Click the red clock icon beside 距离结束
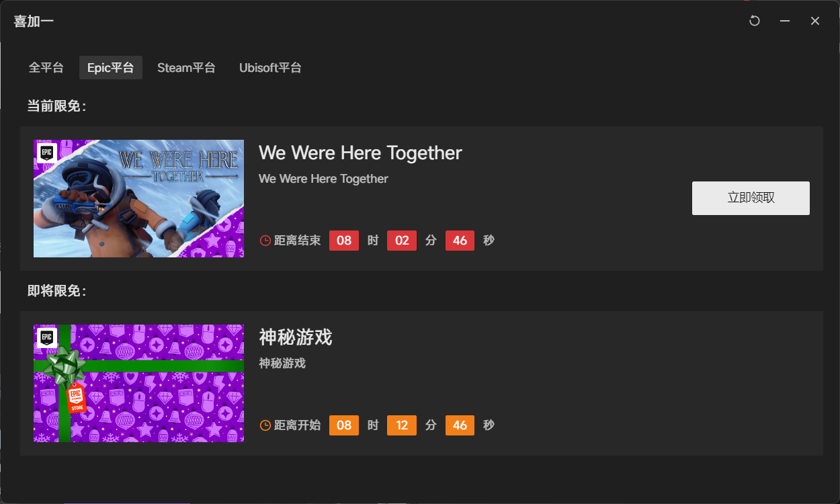This screenshot has width=840, height=504. pyautogui.click(x=265, y=241)
